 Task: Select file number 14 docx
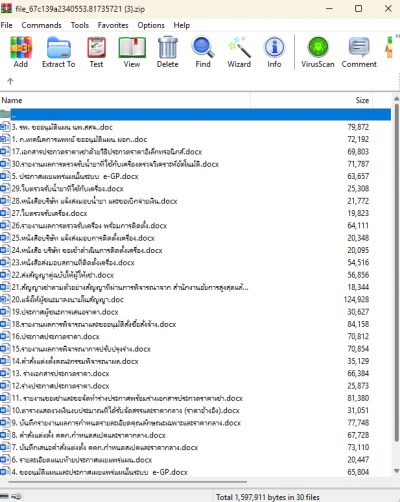pos(195,361)
